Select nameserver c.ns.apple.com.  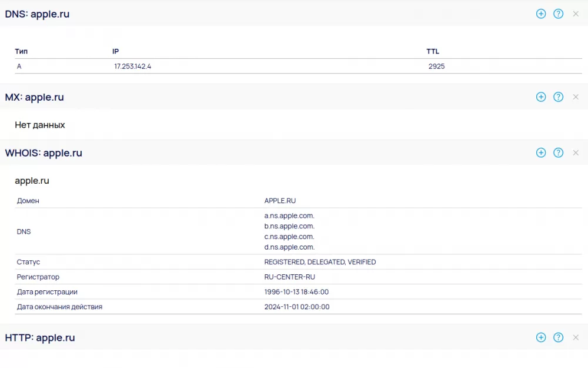pyautogui.click(x=289, y=237)
